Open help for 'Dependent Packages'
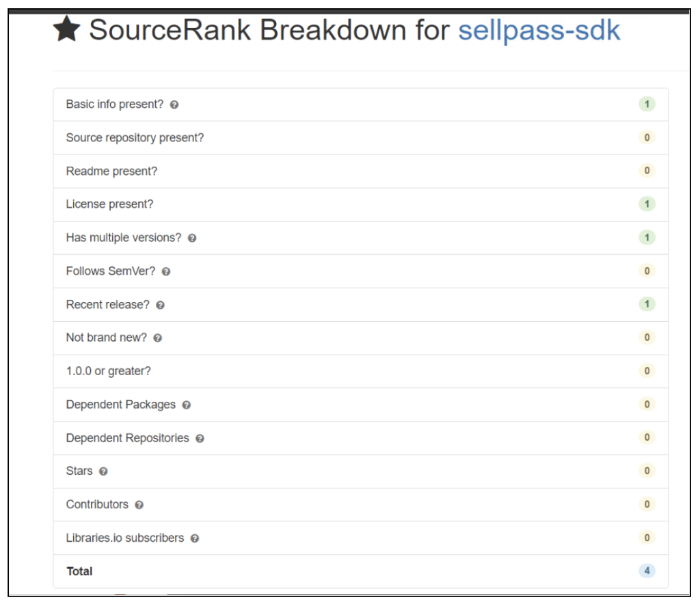The image size is (700, 604). [x=187, y=404]
